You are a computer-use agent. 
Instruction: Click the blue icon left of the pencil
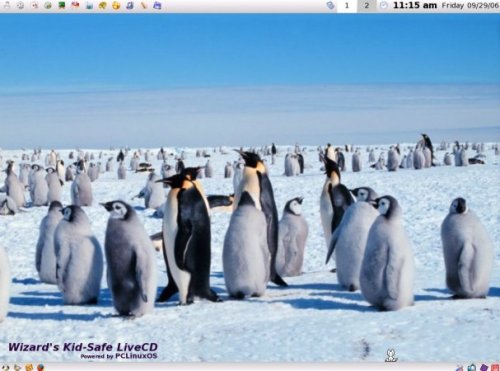tap(130, 5)
